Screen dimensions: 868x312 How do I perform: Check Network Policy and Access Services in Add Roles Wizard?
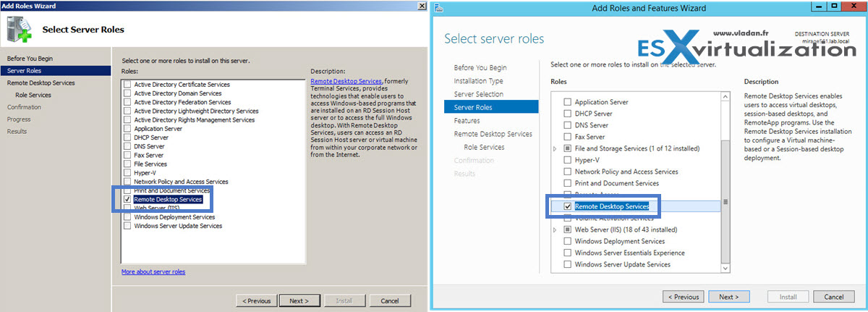(127, 182)
